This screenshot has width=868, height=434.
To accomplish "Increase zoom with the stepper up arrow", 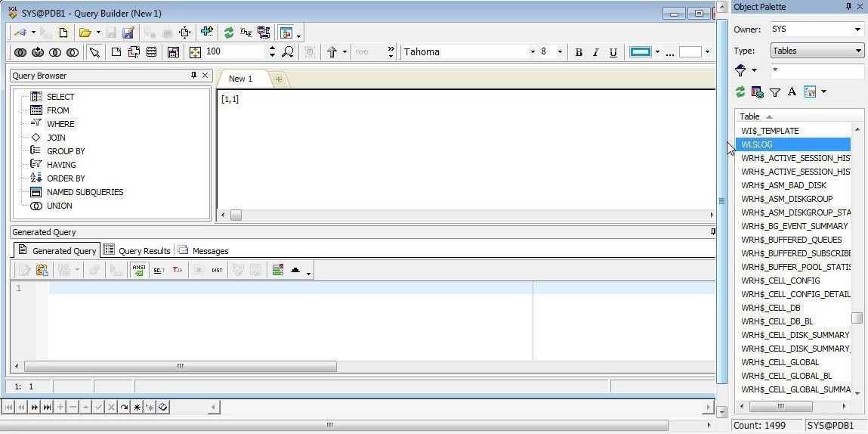I will [x=272, y=49].
